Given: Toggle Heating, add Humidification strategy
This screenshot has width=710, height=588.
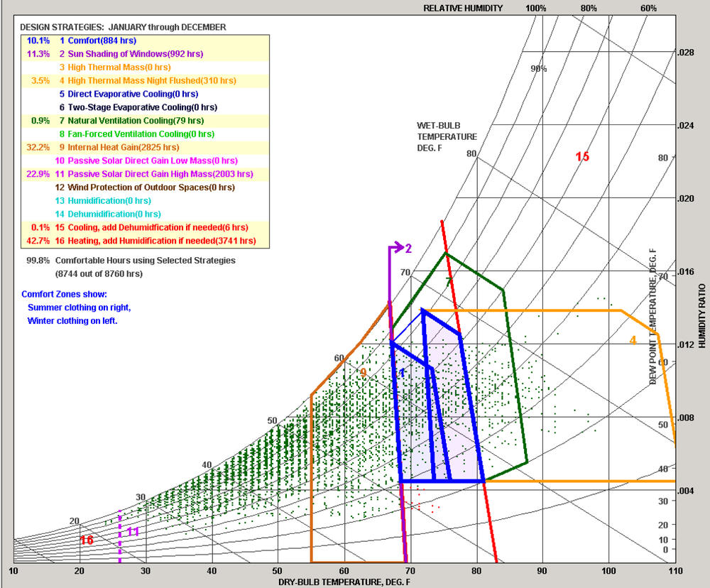Looking at the screenshot, I should pos(158,241).
